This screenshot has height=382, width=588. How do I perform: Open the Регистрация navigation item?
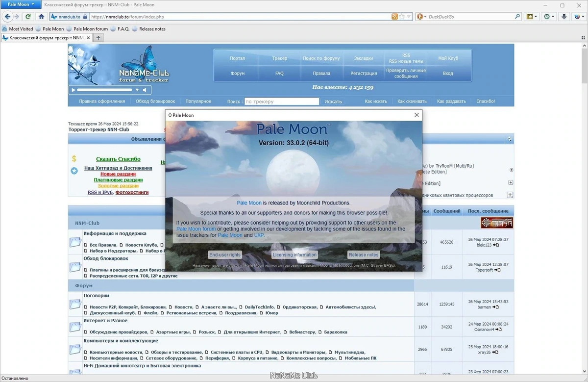pos(364,74)
